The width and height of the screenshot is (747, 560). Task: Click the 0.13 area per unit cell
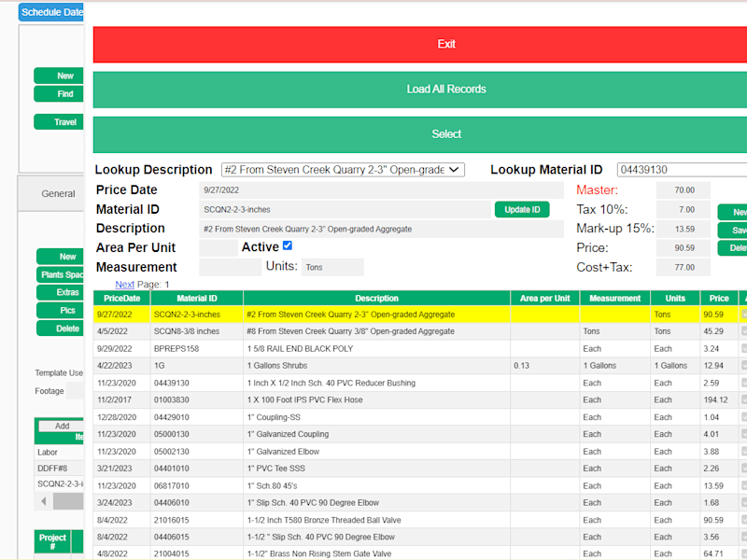click(x=545, y=366)
